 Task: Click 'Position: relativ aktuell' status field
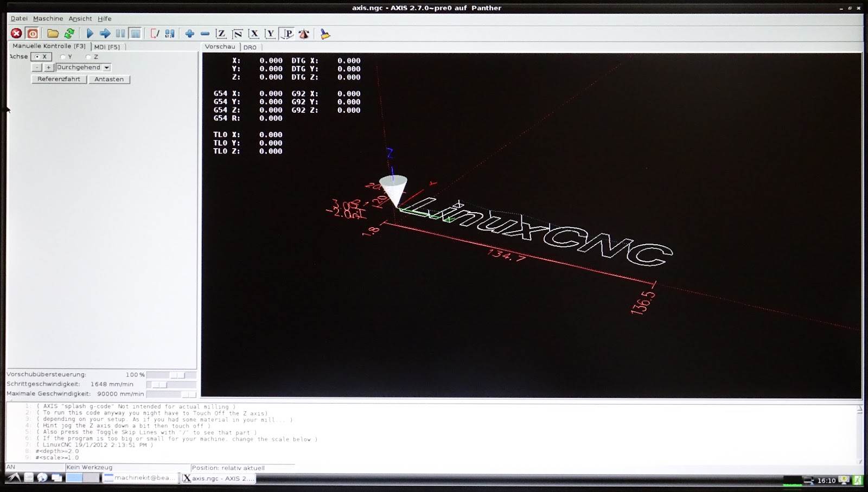(x=242, y=468)
